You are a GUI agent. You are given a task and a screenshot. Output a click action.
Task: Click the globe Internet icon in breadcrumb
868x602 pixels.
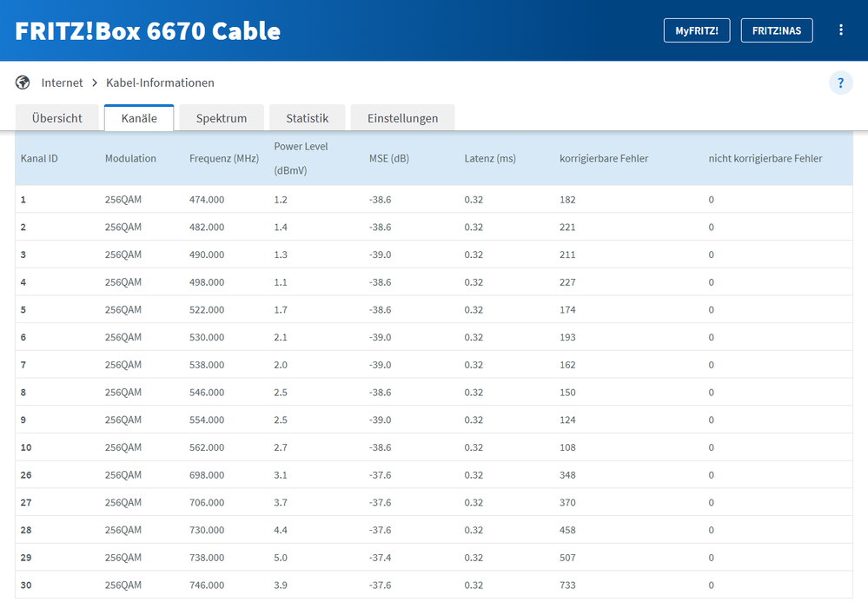(23, 83)
